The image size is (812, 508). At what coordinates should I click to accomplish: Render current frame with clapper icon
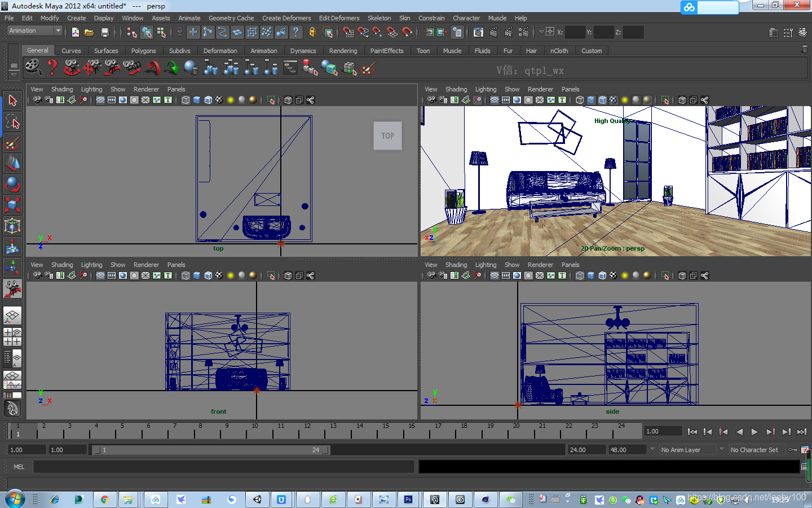[493, 32]
